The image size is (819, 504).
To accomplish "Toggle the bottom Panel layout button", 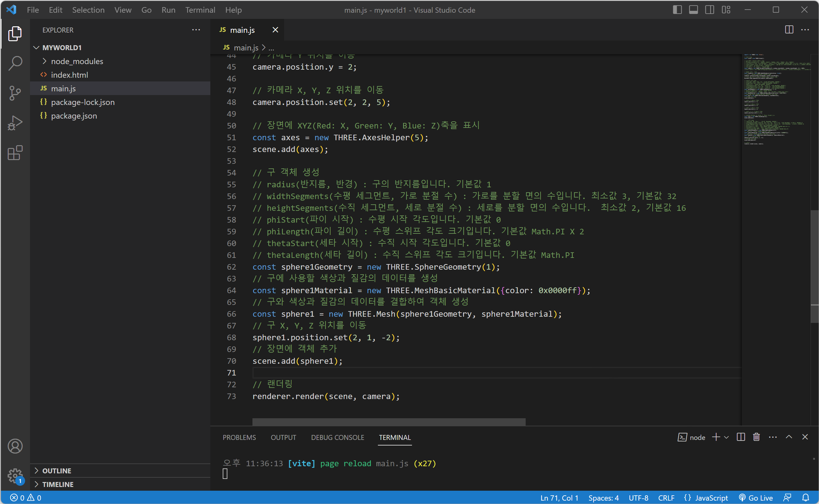I will click(x=693, y=10).
